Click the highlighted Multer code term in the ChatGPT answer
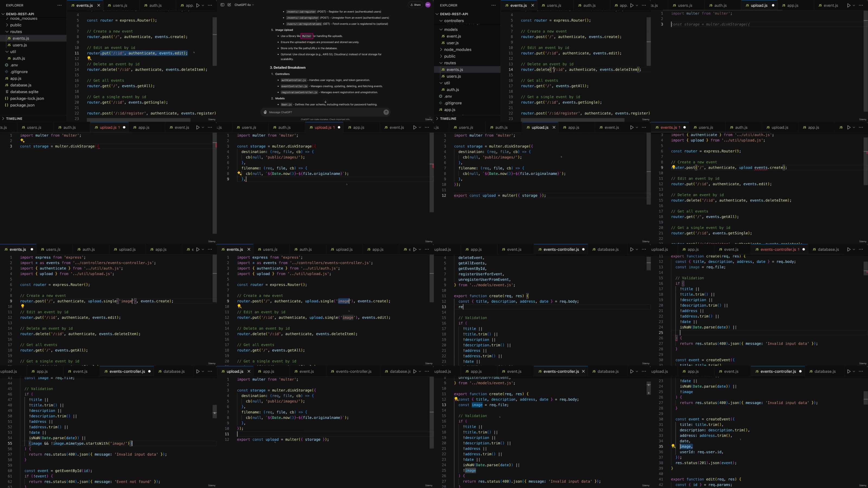Screen dimensions: 868x488 pos(307,36)
